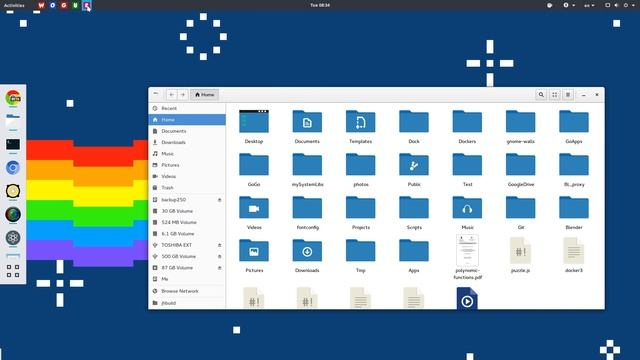The width and height of the screenshot is (640, 360).
Task: Click Activities in the top bar
Action: (14, 5)
